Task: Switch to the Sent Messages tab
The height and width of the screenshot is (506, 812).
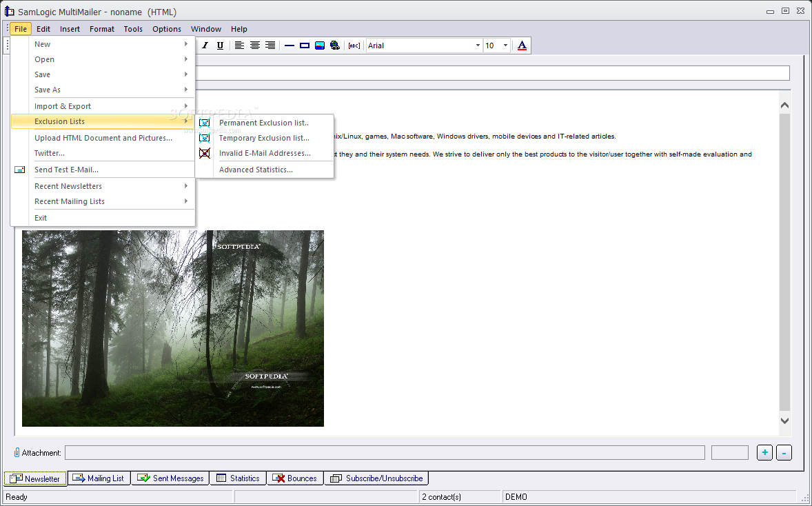Action: tap(170, 478)
